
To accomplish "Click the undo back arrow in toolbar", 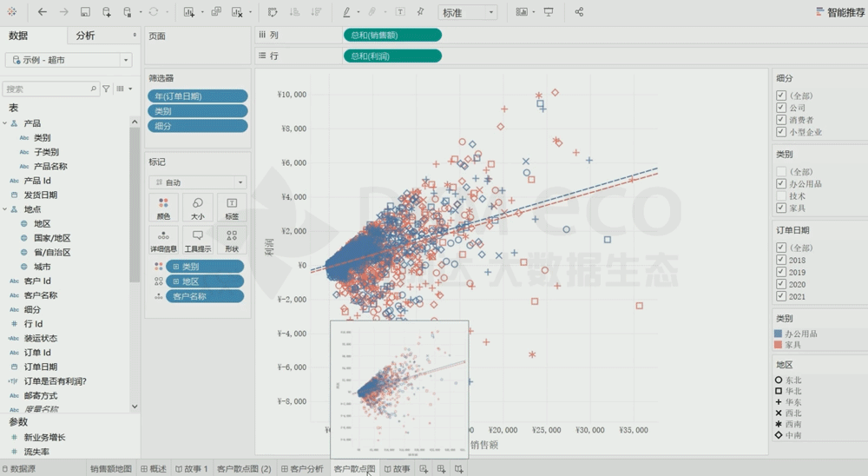I will point(43,12).
